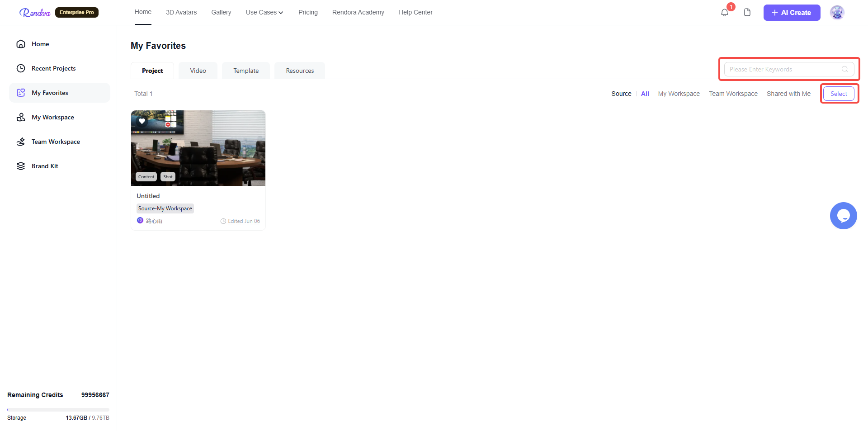Open the user avatar menu
Viewport: 868px width, 431px height.
tap(837, 13)
